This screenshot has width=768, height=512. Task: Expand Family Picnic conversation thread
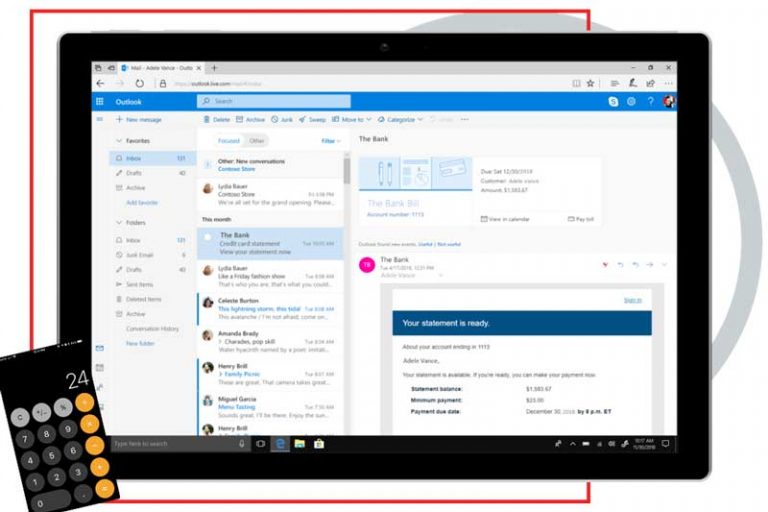[220, 374]
